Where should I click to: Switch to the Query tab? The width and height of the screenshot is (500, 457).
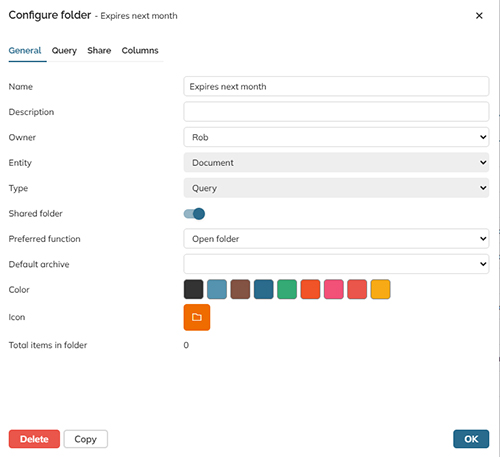coord(64,51)
